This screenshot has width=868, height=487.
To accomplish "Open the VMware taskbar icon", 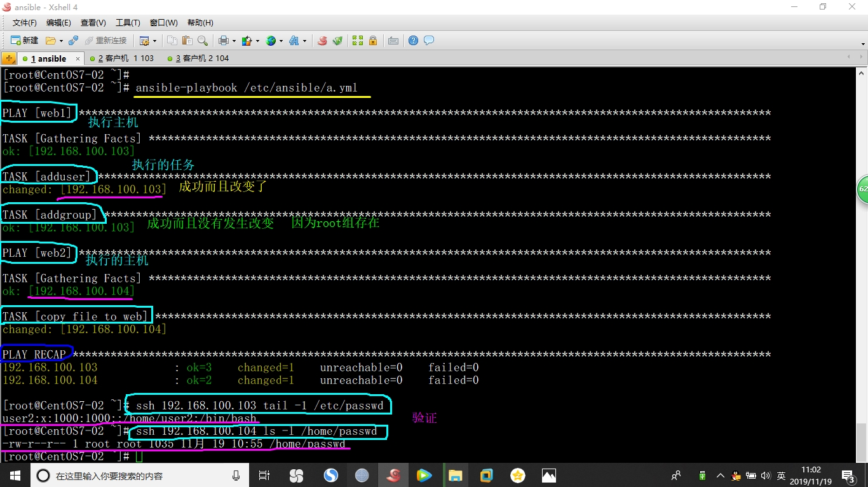I will 487,475.
